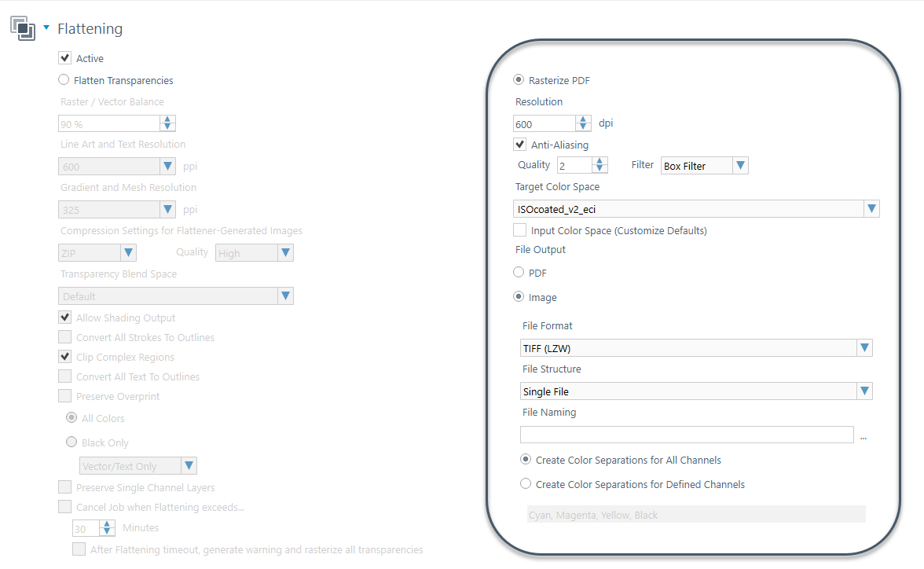
Task: Increase Anti-Aliasing Quality with its stepper
Action: click(x=599, y=161)
